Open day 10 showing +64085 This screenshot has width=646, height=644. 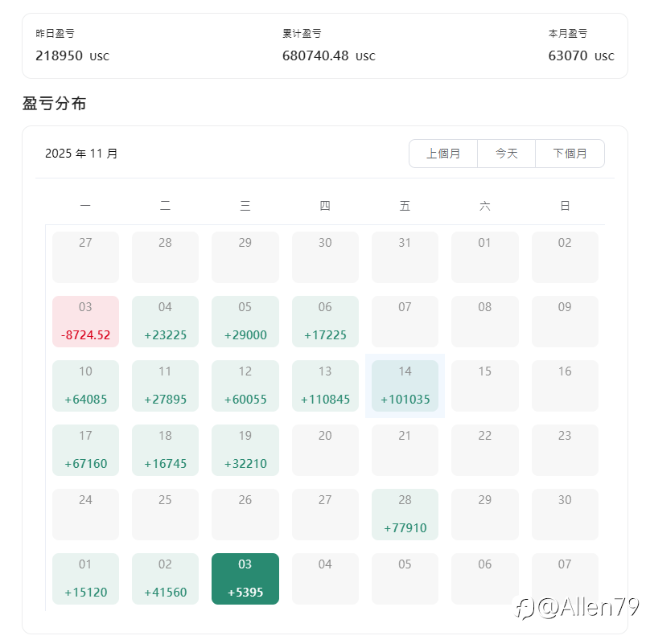85,386
